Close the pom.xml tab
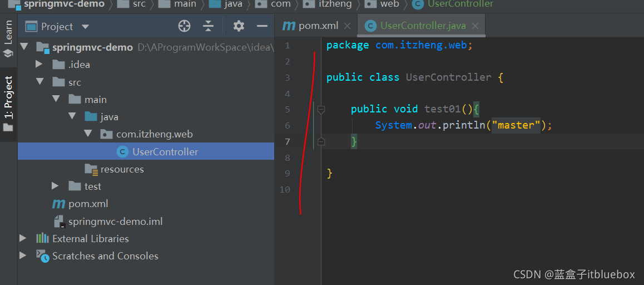Viewport: 644px width, 285px height. tap(347, 26)
